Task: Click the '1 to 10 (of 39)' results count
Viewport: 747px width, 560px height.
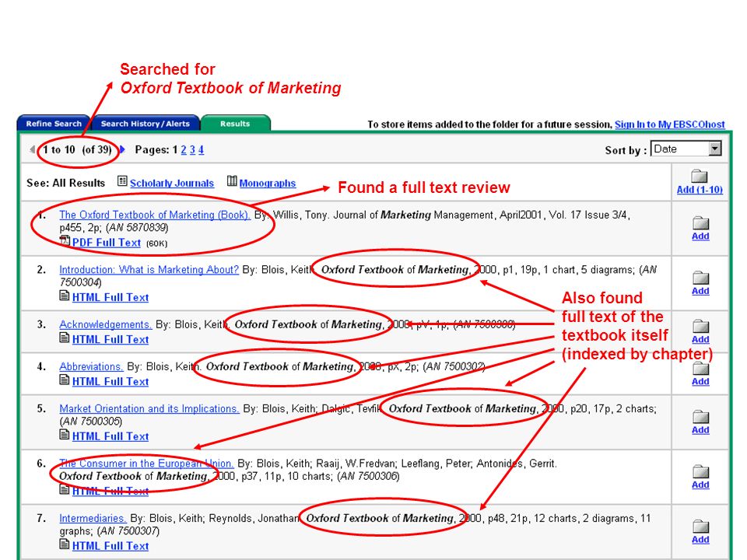Action: (x=77, y=149)
